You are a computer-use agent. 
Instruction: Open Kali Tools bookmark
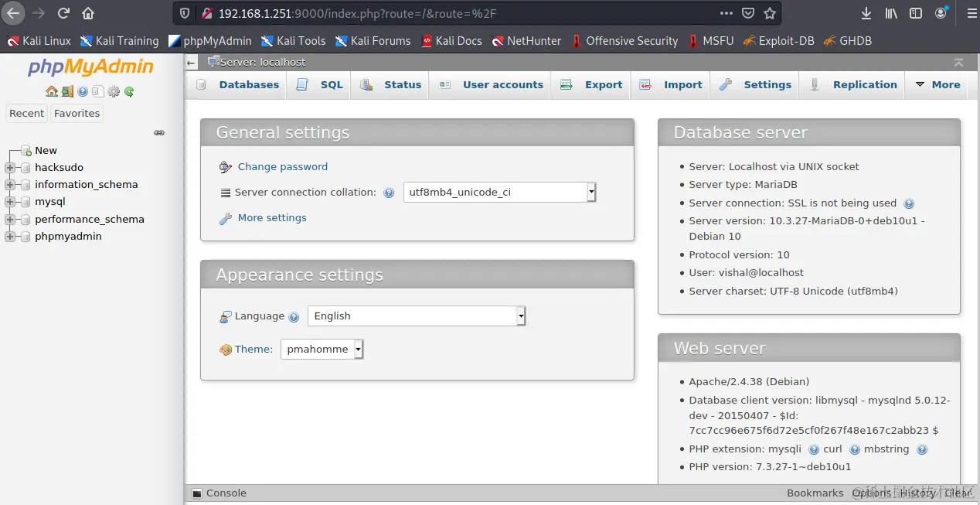click(x=293, y=41)
